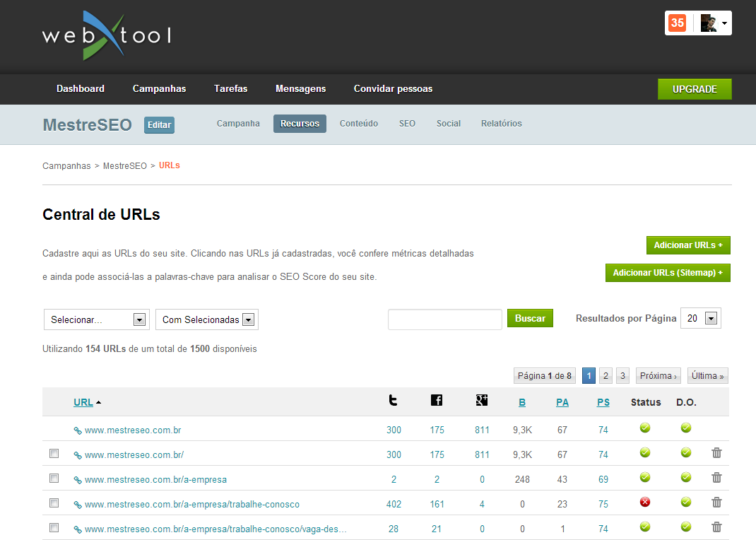756x540 pixels.
Task: Click trash icon for trabalhe-conosco row
Action: coord(716,503)
